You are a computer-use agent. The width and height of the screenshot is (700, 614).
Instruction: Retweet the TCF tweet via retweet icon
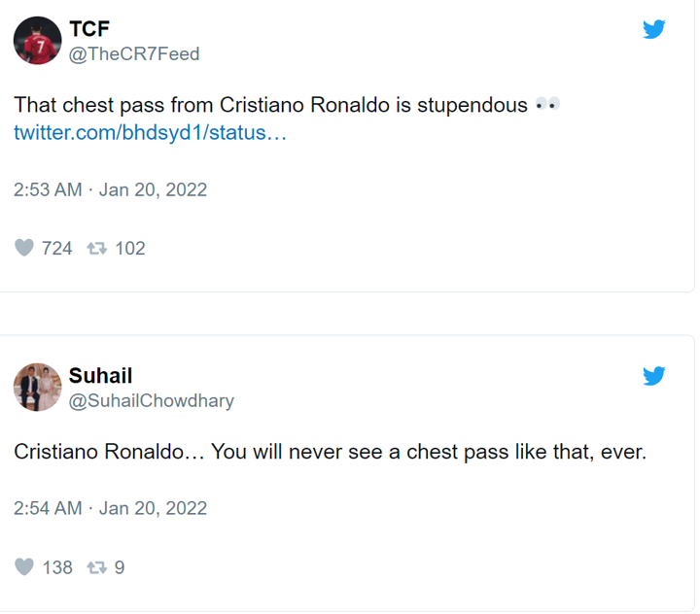[97, 248]
